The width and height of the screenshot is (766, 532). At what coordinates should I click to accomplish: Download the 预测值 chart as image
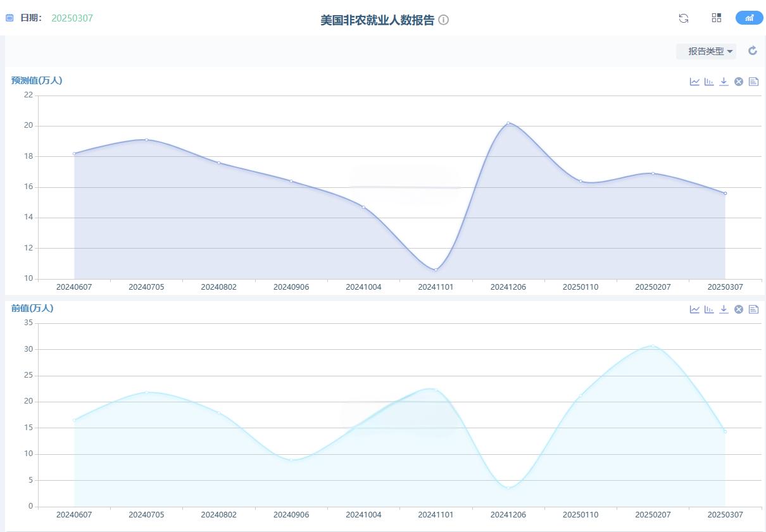click(x=724, y=82)
